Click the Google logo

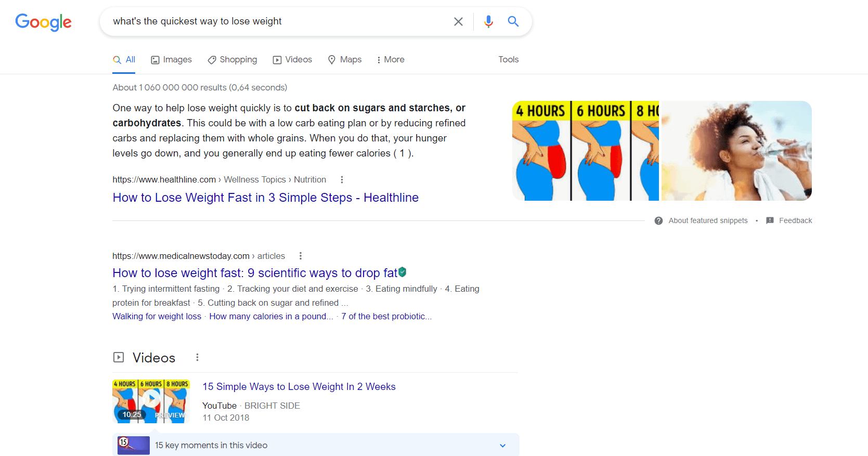pos(44,22)
